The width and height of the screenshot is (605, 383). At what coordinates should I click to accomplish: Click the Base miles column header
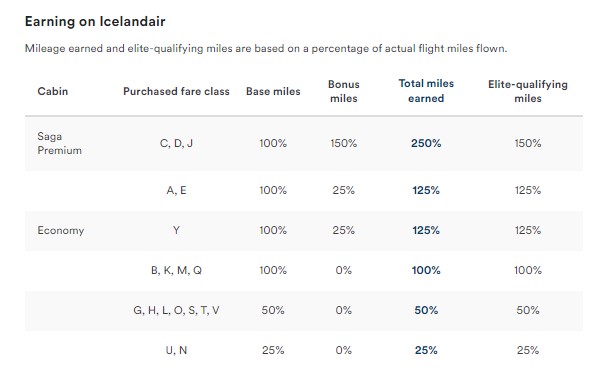[273, 91]
